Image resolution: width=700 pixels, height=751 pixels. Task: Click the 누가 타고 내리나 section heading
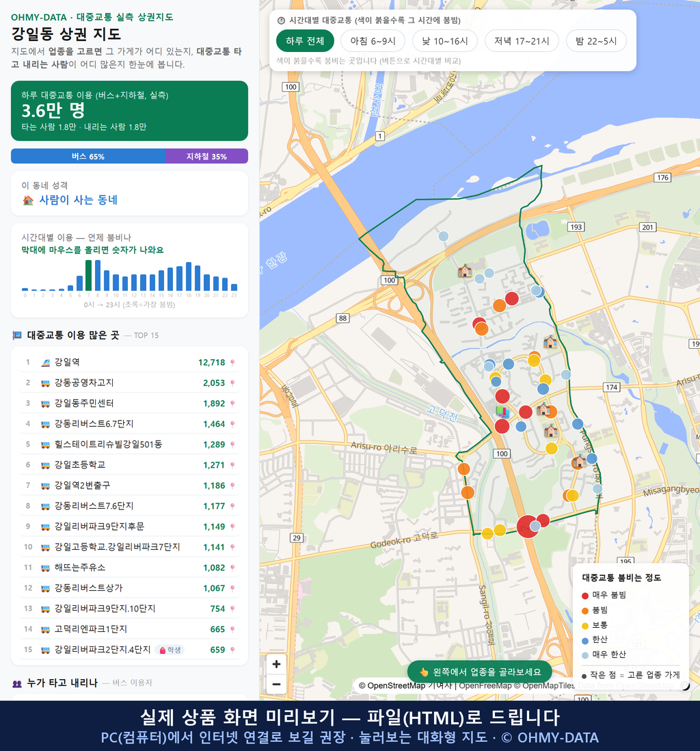pos(62,683)
